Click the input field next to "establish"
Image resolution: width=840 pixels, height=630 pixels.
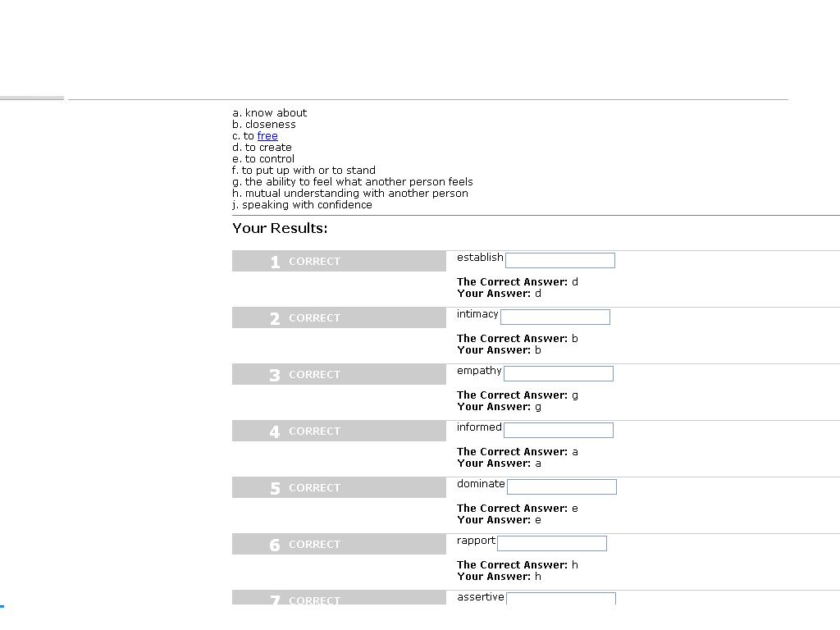click(559, 260)
